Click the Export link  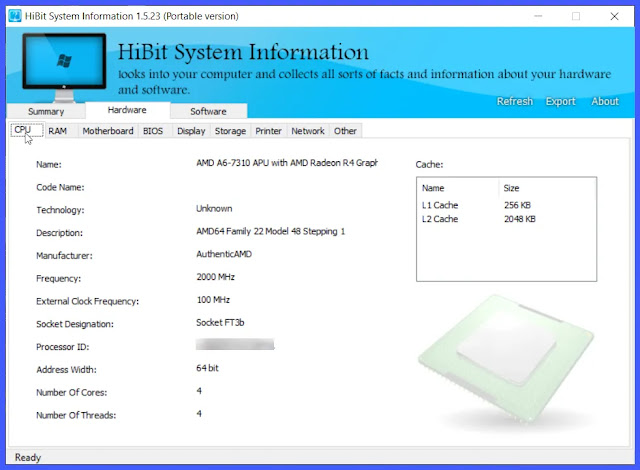[x=560, y=101]
